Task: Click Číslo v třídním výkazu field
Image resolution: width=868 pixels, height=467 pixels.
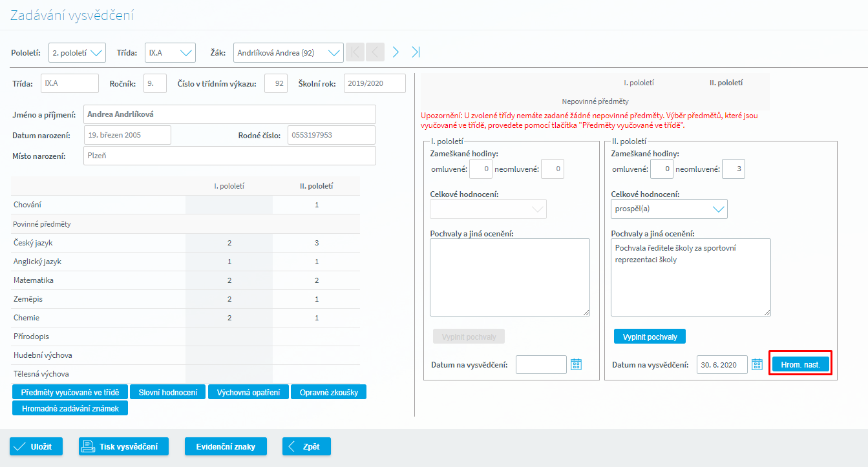Action: click(x=276, y=83)
